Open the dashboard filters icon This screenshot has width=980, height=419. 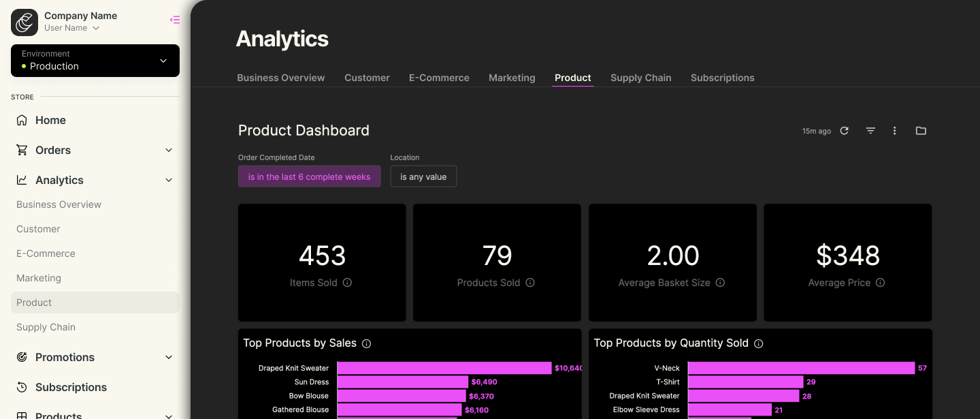click(x=870, y=131)
